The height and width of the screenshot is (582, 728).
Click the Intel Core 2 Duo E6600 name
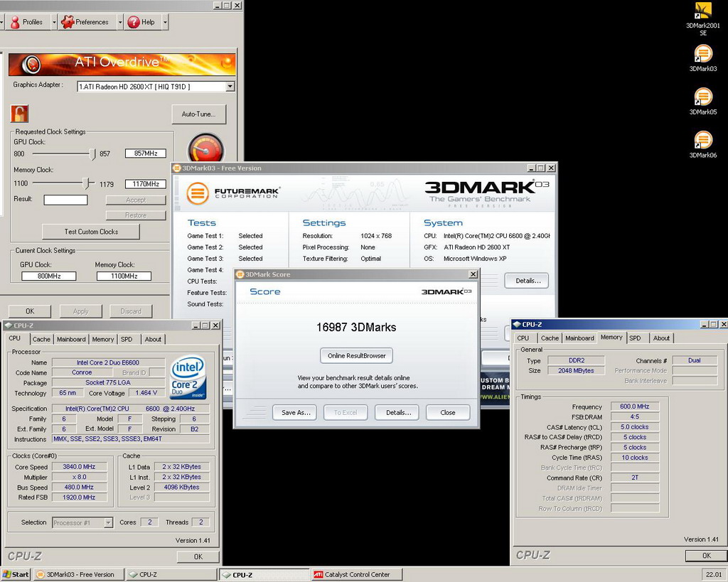pos(108,362)
